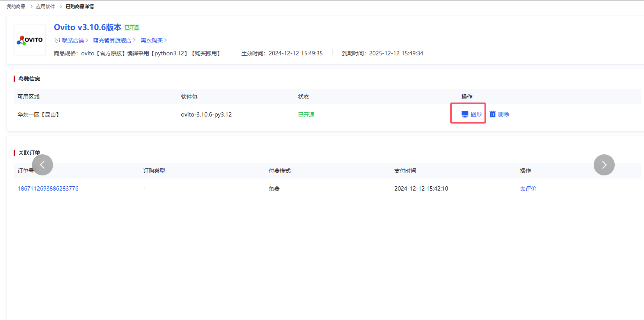Click the chevron after 曙光智算旗舰店
Image resolution: width=644 pixels, height=320 pixels.
click(135, 41)
